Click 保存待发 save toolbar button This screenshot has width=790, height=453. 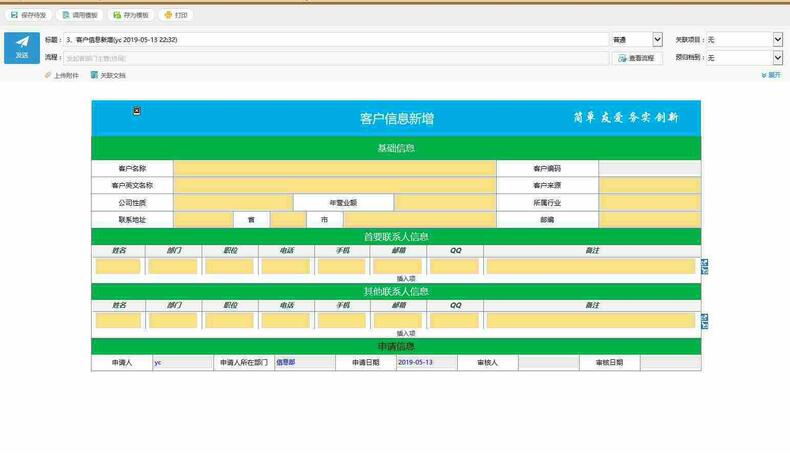pyautogui.click(x=29, y=15)
